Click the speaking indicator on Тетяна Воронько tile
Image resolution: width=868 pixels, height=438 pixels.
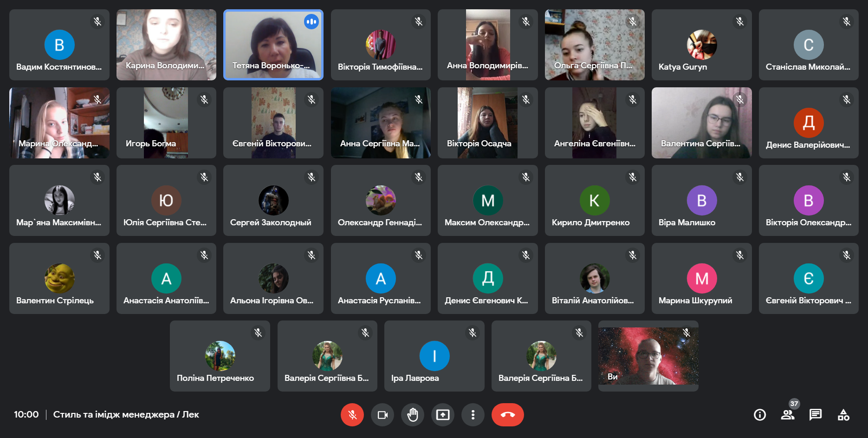pos(311,21)
